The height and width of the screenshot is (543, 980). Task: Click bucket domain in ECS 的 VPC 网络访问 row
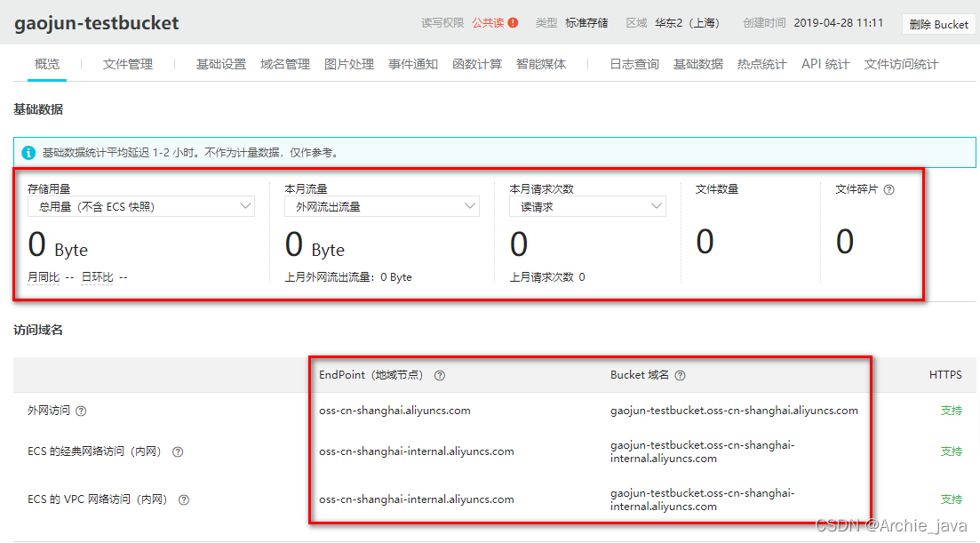tap(703, 499)
